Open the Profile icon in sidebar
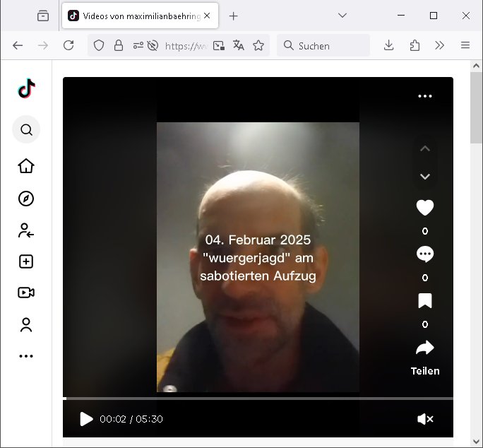This screenshot has width=483, height=448. click(26, 325)
